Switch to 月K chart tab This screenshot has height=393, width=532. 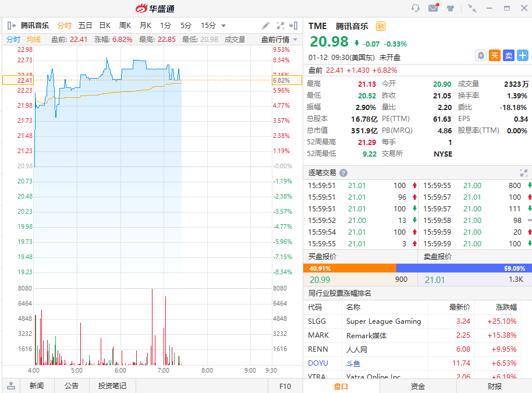(145, 26)
